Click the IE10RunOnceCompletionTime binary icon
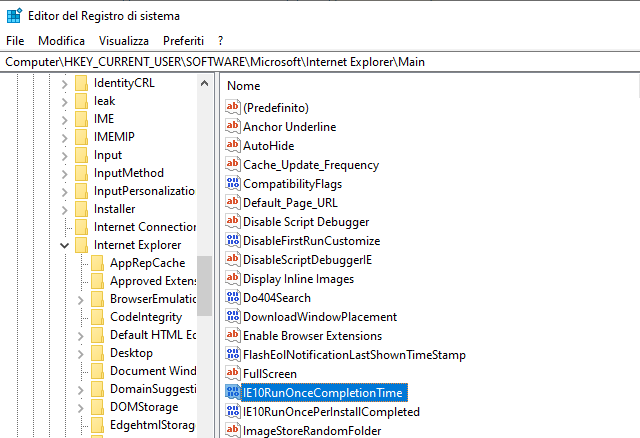The width and height of the screenshot is (640, 438). click(x=233, y=392)
